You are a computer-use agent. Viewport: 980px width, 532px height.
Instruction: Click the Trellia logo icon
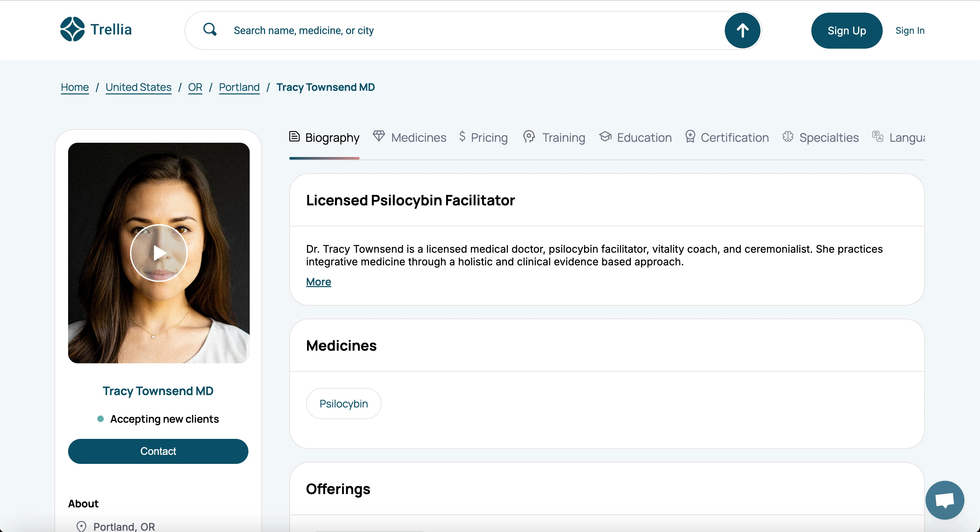72,29
